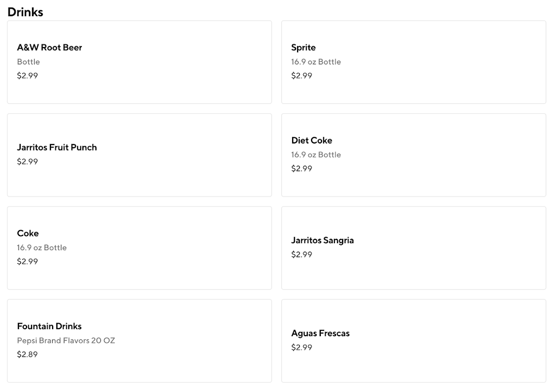The width and height of the screenshot is (555, 392).
Task: Click the Bottle description under A&W Root Beer
Action: pos(28,62)
